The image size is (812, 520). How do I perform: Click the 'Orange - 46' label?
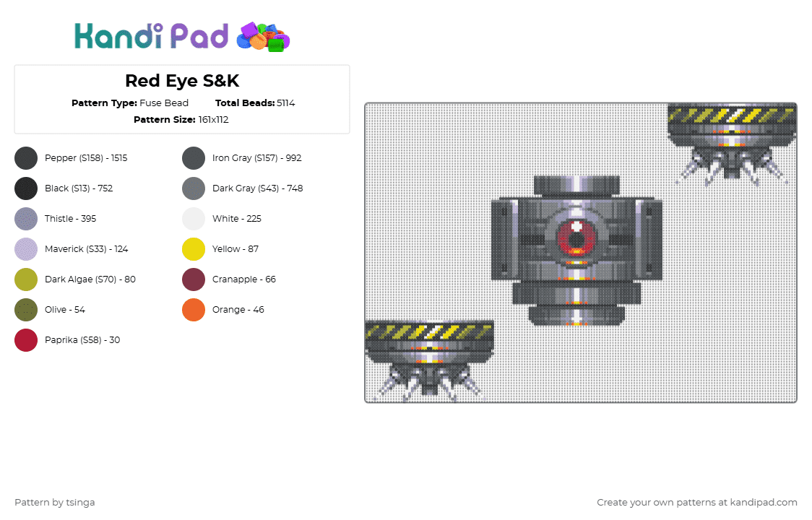click(x=238, y=310)
